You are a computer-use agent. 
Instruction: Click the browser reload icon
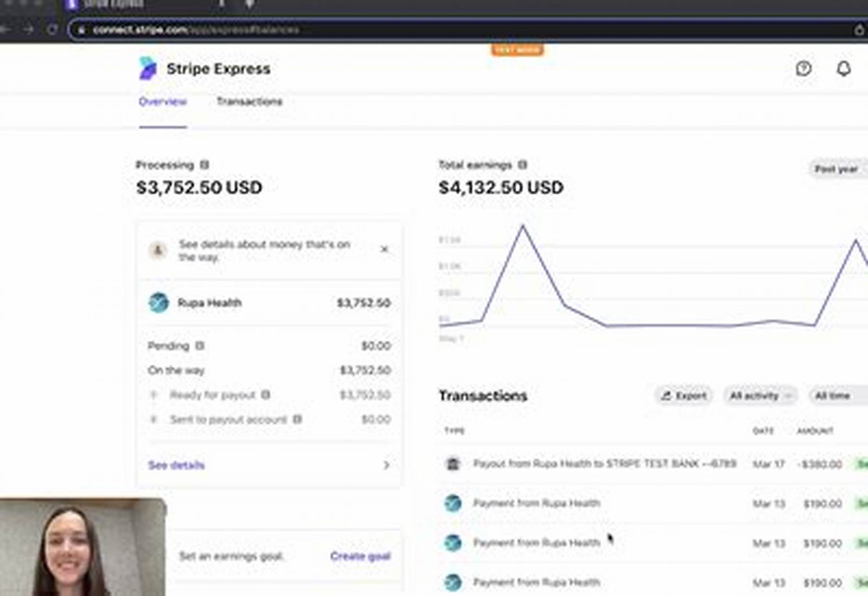click(x=52, y=29)
